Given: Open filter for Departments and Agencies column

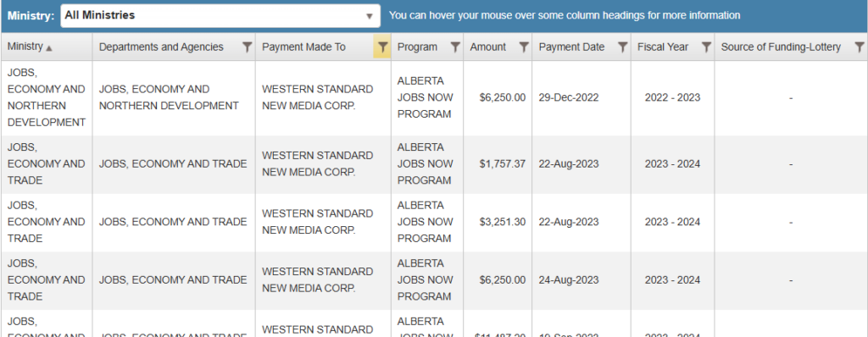Looking at the screenshot, I should click(x=248, y=47).
